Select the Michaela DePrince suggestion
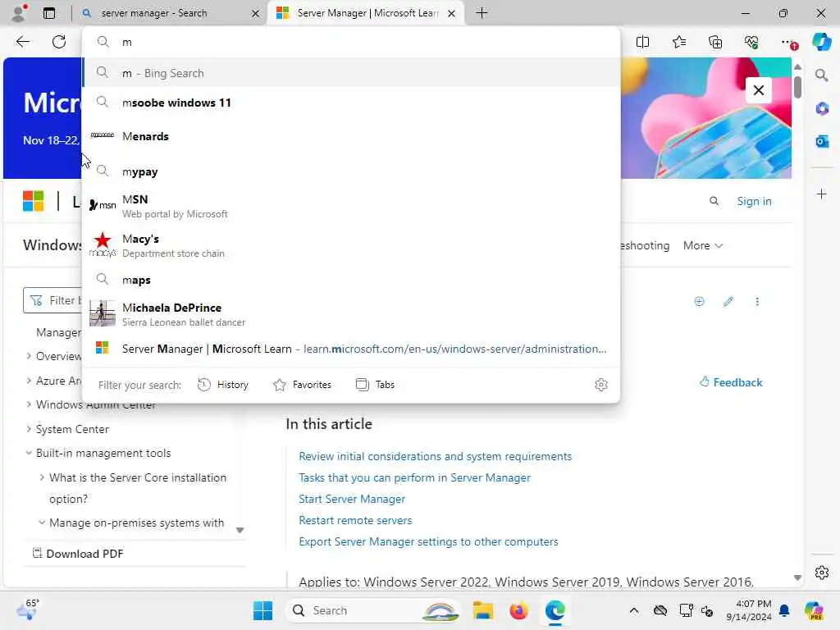This screenshot has width=840, height=630. pyautogui.click(x=351, y=314)
